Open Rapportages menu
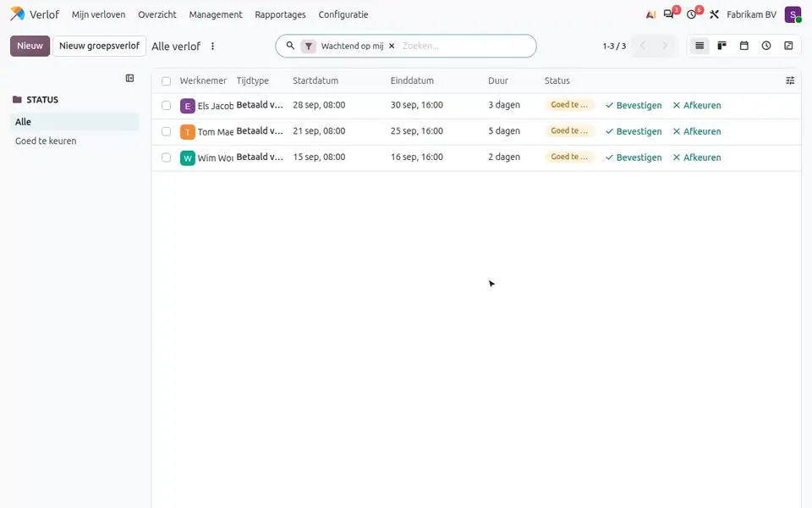The height and width of the screenshot is (508, 812). point(280,14)
